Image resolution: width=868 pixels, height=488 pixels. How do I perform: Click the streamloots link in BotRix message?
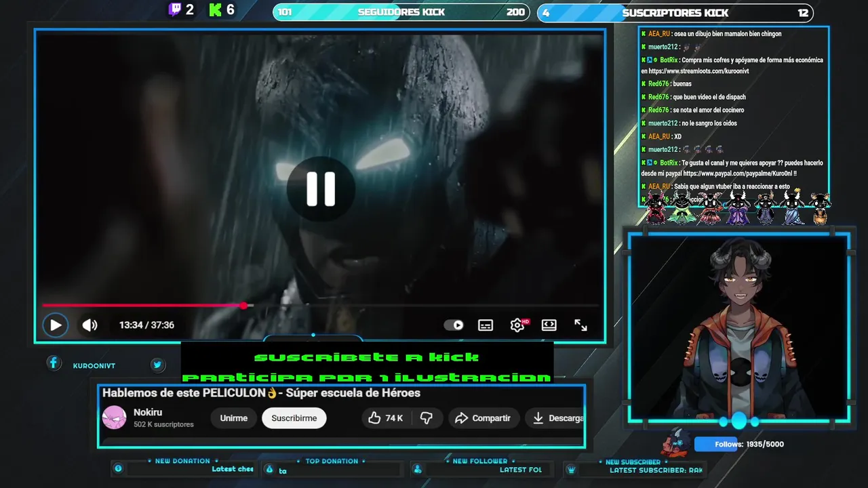point(698,71)
